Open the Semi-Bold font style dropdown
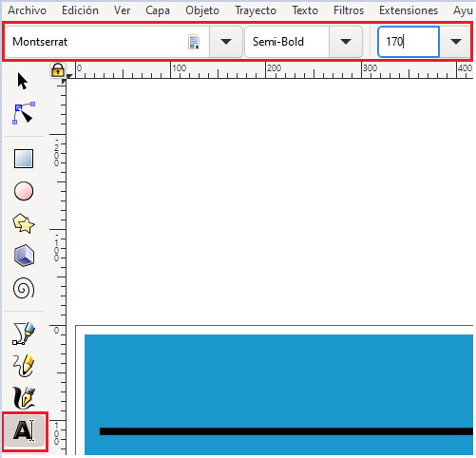This screenshot has width=476, height=458. point(346,42)
